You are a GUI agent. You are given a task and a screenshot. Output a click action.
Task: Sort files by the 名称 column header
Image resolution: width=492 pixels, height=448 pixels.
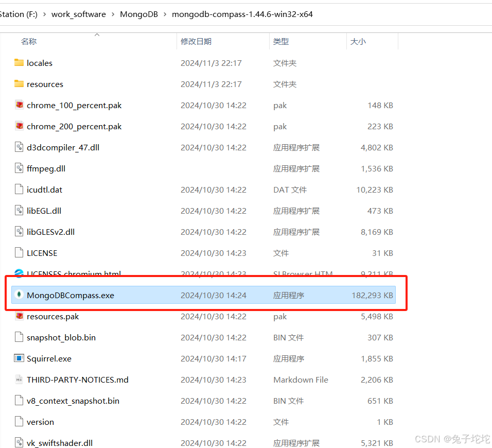(29, 41)
